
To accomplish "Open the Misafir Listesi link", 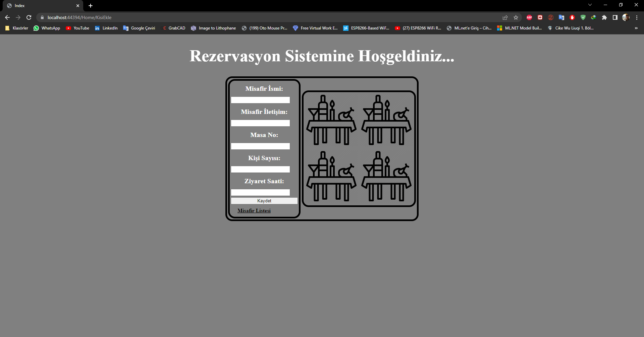I will [254, 210].
